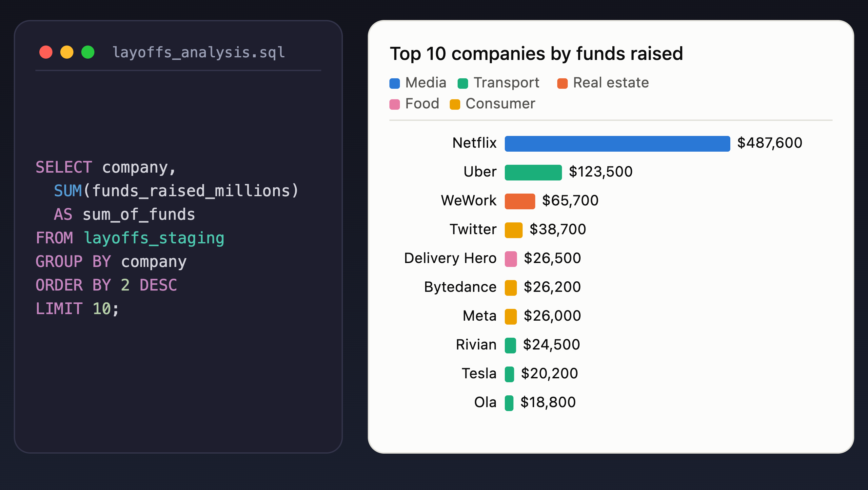Click the yellow minimize dot in code window
The image size is (868, 490).
coord(67,52)
